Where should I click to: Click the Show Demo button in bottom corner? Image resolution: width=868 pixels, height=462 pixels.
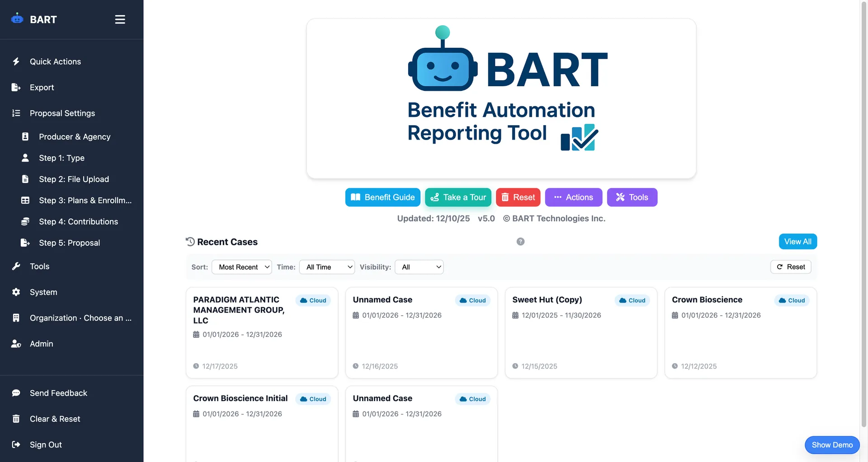832,445
